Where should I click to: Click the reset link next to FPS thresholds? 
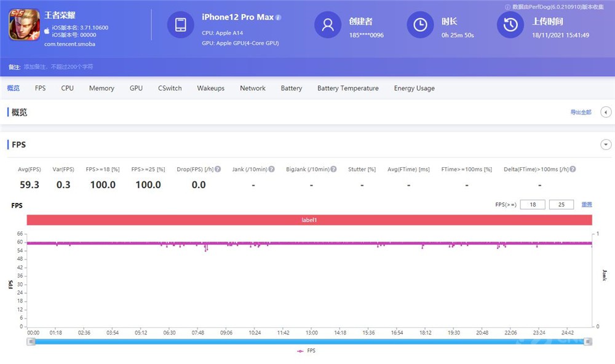pyautogui.click(x=586, y=204)
